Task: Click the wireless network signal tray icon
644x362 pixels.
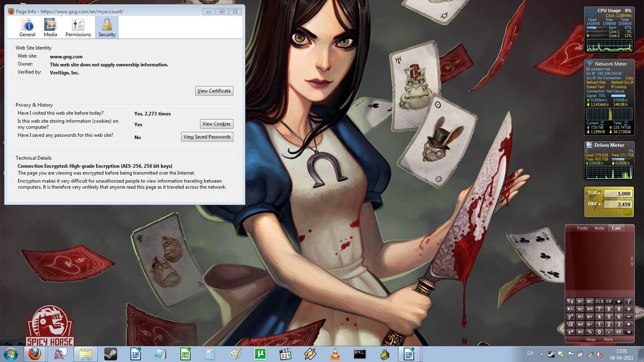Action: (590, 354)
